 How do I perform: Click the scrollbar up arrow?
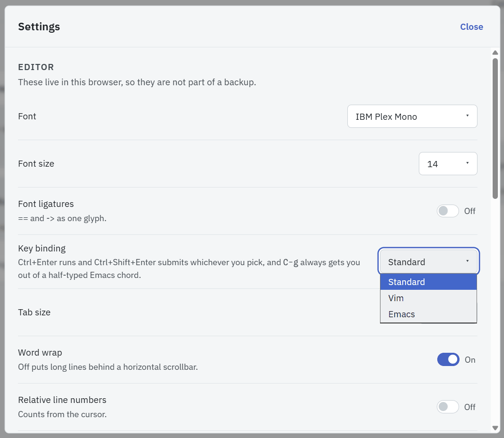pos(495,53)
